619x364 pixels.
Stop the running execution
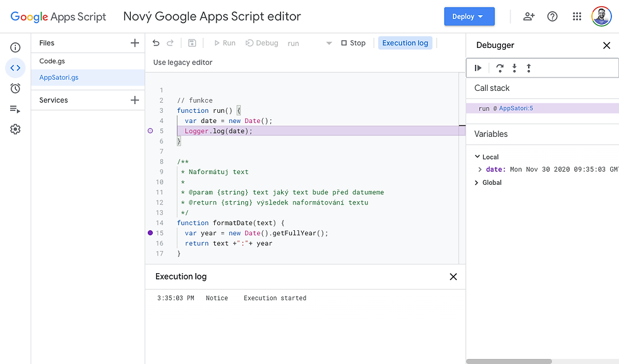coord(353,43)
